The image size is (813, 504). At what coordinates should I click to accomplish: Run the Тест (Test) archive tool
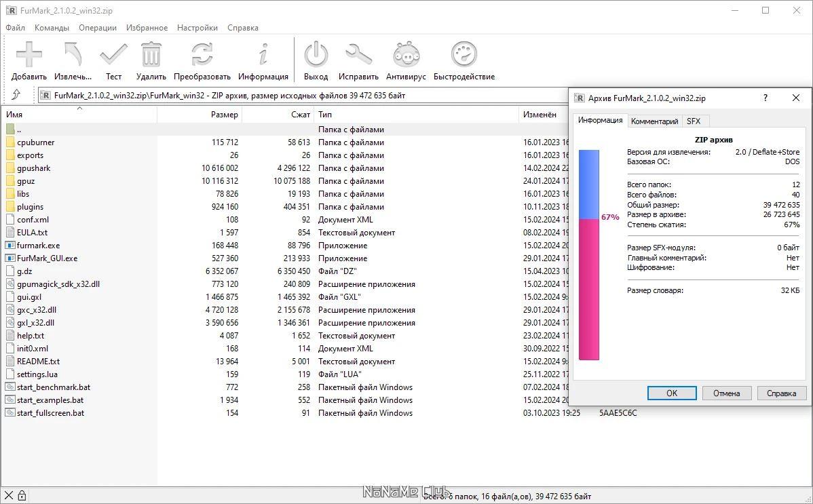[x=113, y=56]
